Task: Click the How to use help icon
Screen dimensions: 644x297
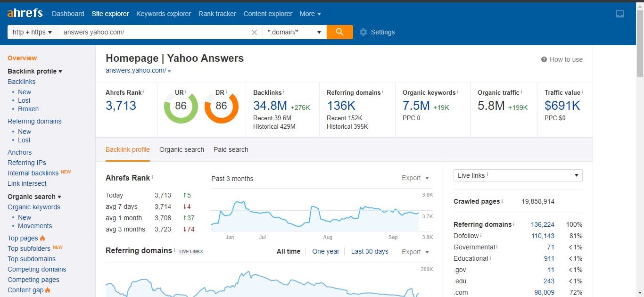Action: tap(544, 59)
